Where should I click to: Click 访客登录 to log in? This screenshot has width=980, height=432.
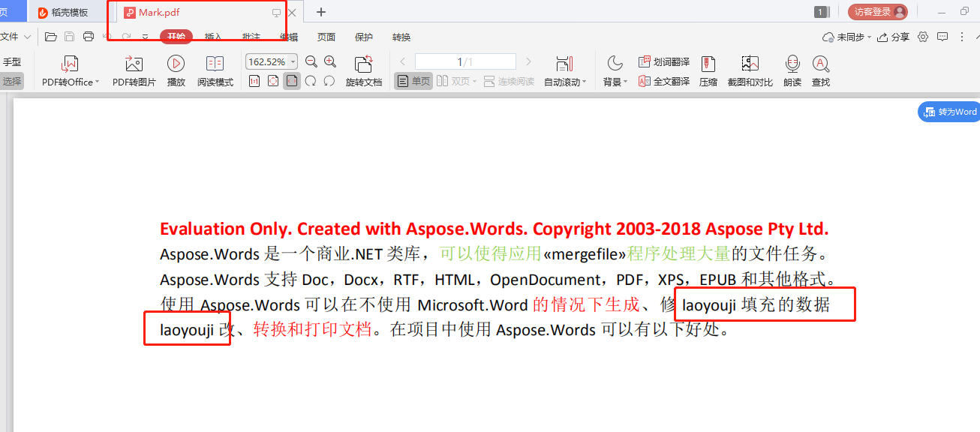[876, 11]
